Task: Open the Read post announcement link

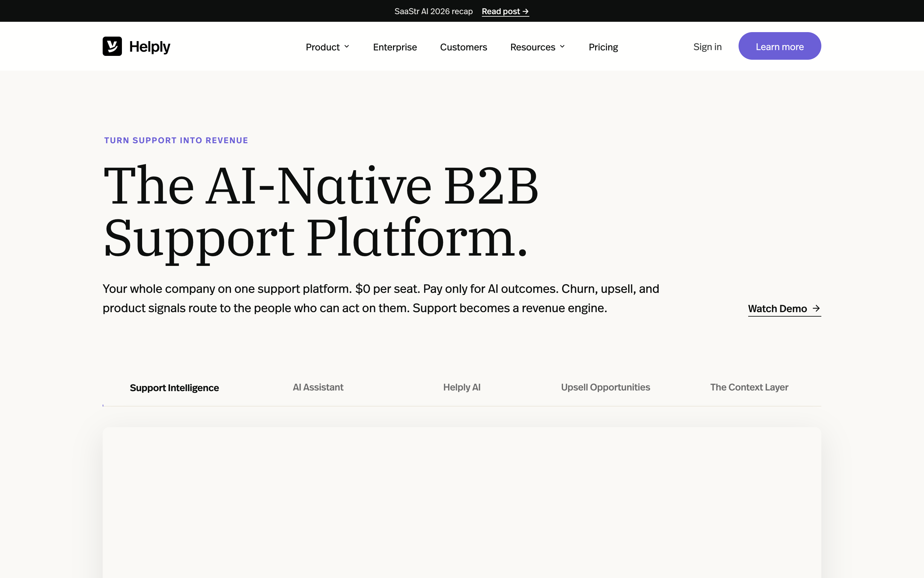Action: pyautogui.click(x=505, y=12)
